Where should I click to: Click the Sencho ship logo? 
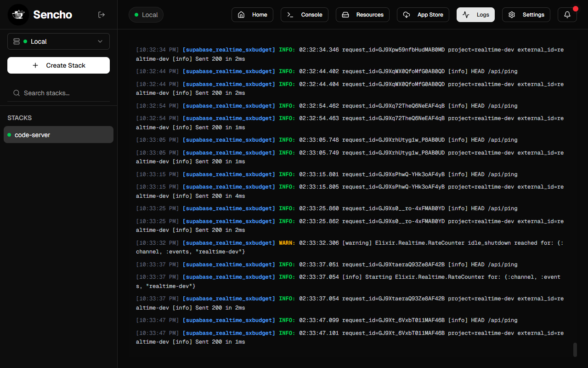18,15
